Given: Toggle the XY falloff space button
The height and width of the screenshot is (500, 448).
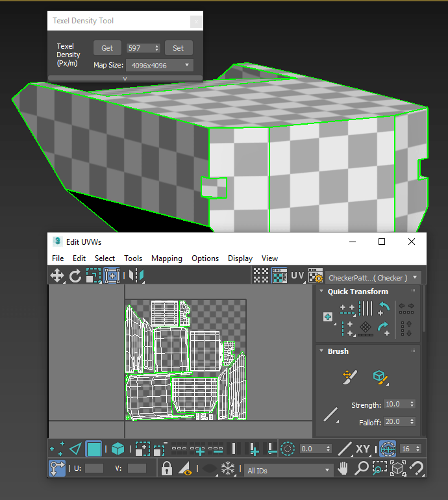Looking at the screenshot, I should 363,449.
